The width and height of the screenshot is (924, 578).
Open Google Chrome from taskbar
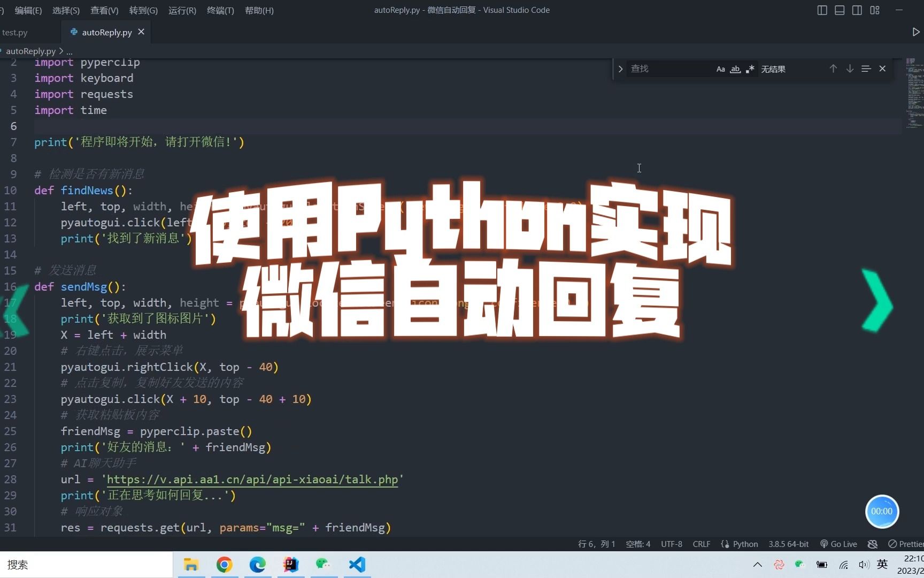coord(225,565)
